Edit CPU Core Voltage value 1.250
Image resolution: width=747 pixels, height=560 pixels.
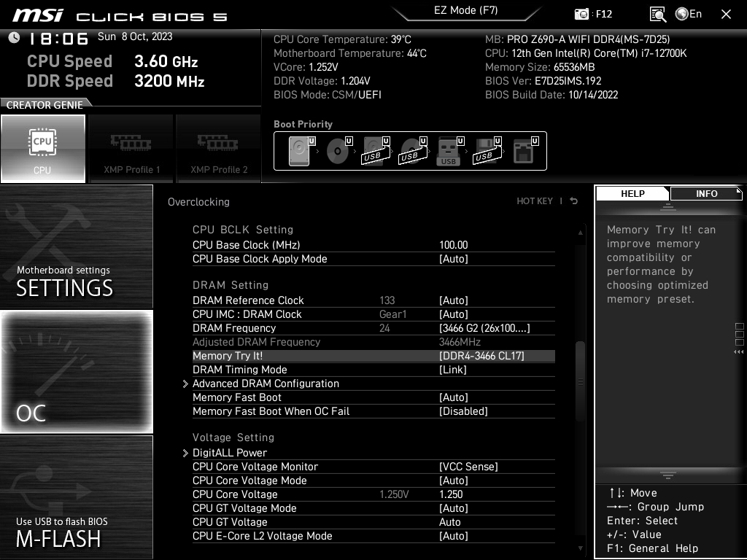pyautogui.click(x=451, y=494)
